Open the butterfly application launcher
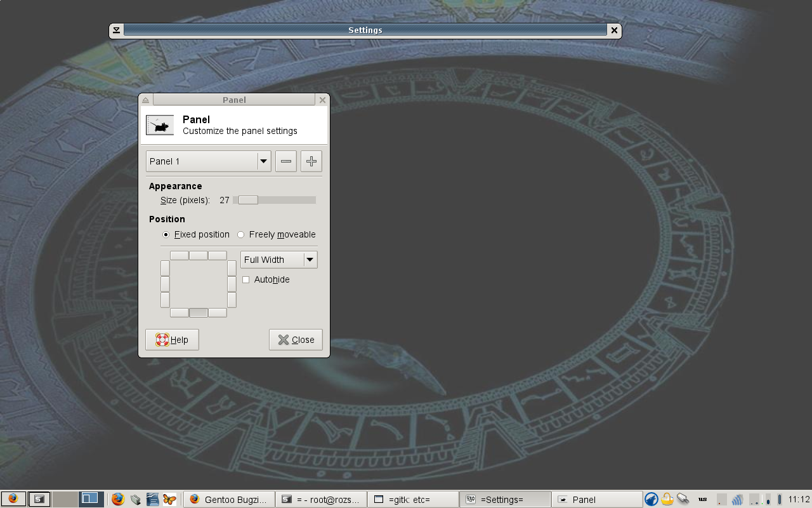This screenshot has height=508, width=812. pos(169,500)
